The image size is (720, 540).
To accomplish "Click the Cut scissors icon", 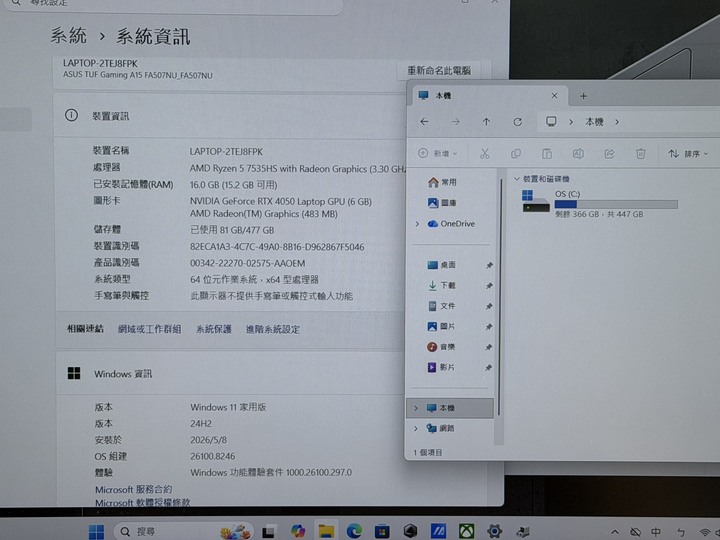I will tap(484, 153).
